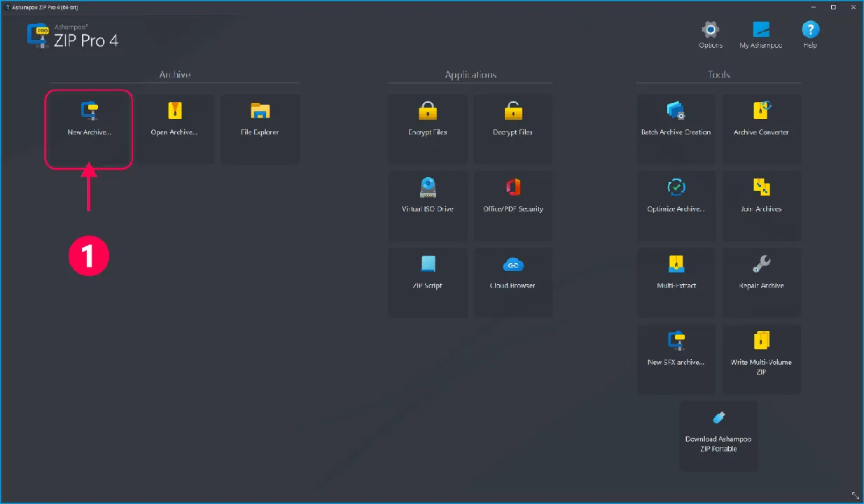Close the Ashampoo ZIP Pro window
The height and width of the screenshot is (504, 864).
coord(853,6)
